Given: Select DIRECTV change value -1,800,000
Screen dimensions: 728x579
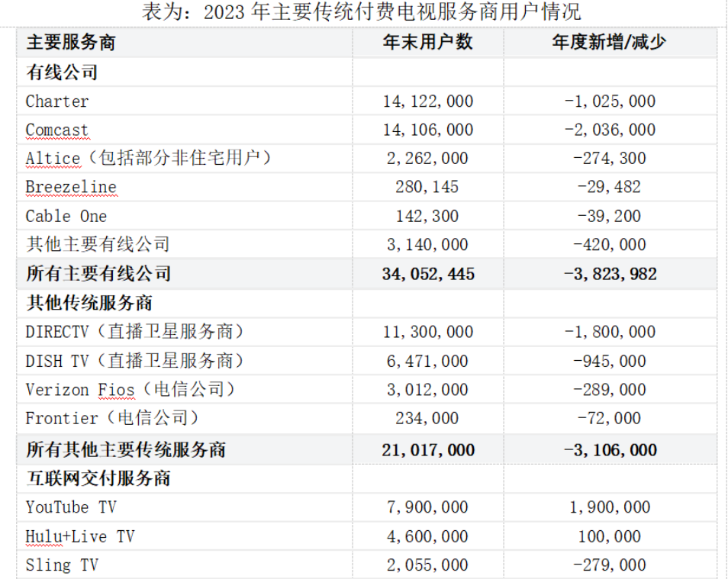Looking at the screenshot, I should (610, 332).
